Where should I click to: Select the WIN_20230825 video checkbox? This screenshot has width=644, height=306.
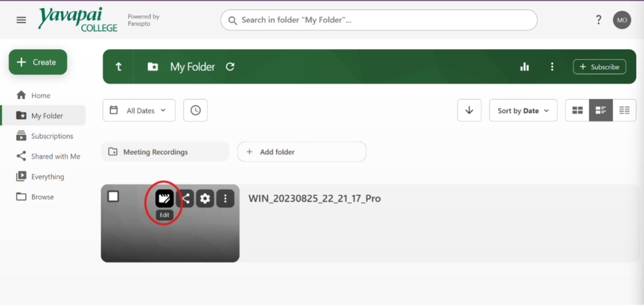(113, 196)
